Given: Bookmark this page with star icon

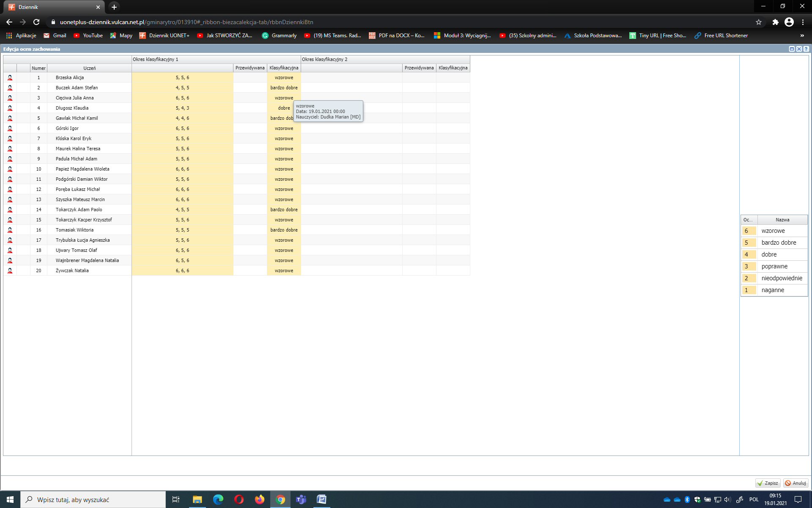Looking at the screenshot, I should coord(759,22).
